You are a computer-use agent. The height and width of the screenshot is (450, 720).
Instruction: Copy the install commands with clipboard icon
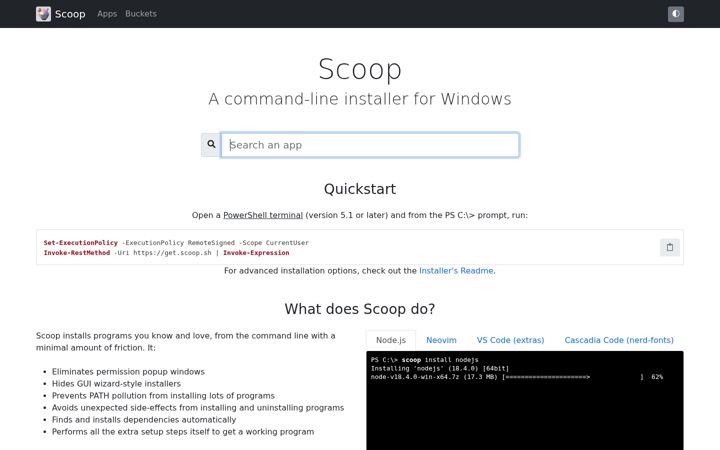pyautogui.click(x=669, y=247)
